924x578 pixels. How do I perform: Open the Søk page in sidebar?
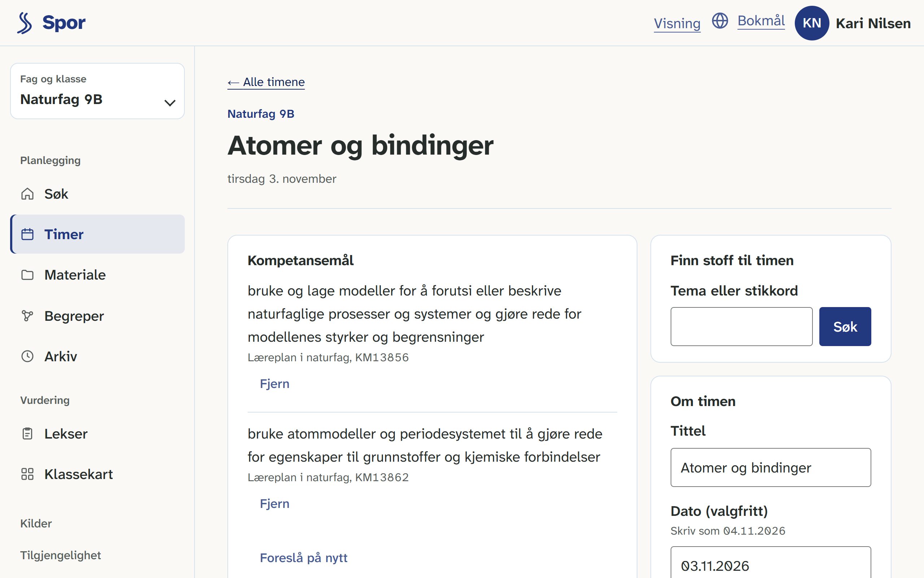pyautogui.click(x=97, y=194)
